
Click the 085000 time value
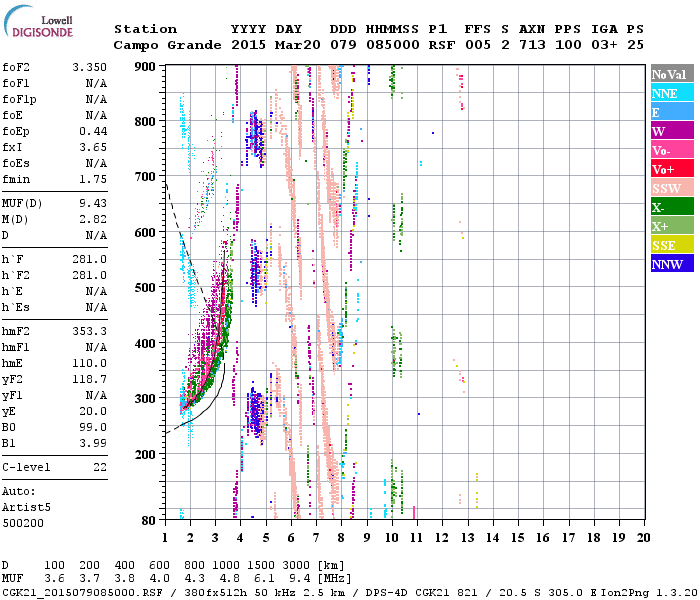[393, 45]
